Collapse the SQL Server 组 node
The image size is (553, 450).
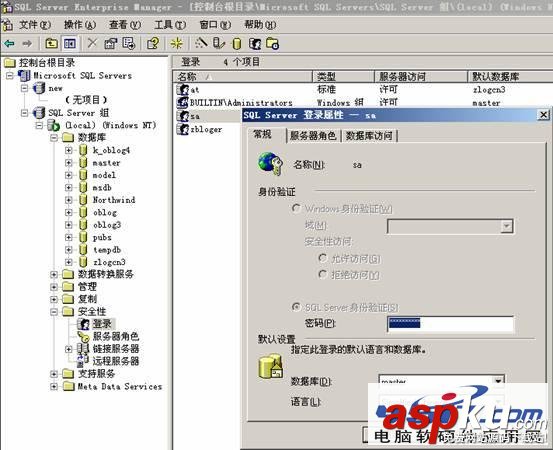24,113
